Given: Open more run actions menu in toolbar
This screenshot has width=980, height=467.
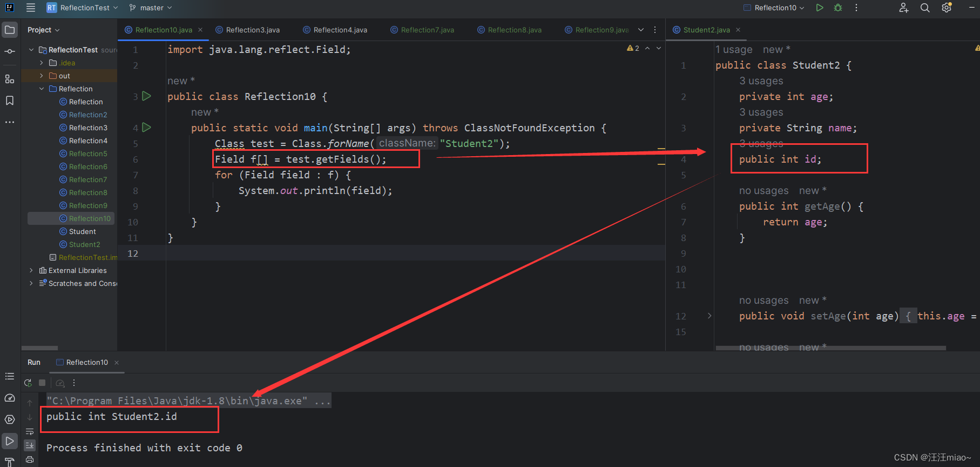Looking at the screenshot, I should click(856, 8).
